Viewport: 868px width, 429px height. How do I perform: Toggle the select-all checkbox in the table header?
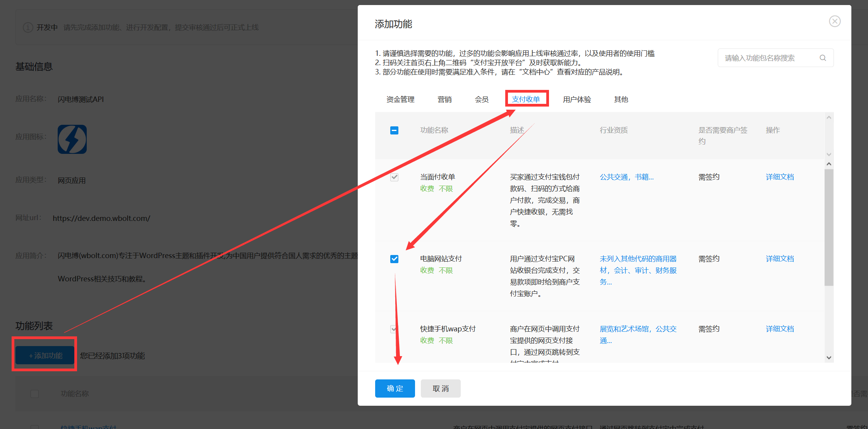[394, 130]
